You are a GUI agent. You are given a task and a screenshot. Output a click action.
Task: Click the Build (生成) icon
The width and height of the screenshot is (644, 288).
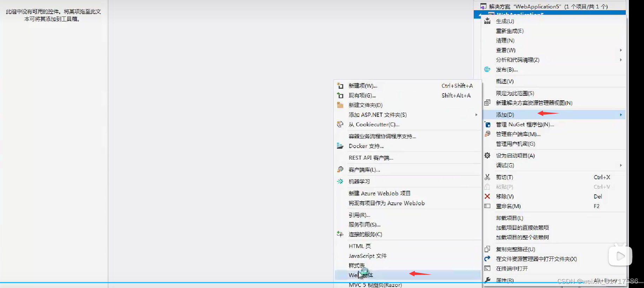[487, 21]
